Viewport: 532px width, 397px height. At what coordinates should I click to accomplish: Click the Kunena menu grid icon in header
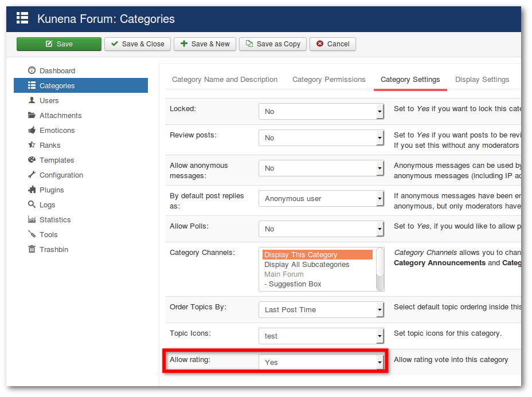pyautogui.click(x=22, y=18)
